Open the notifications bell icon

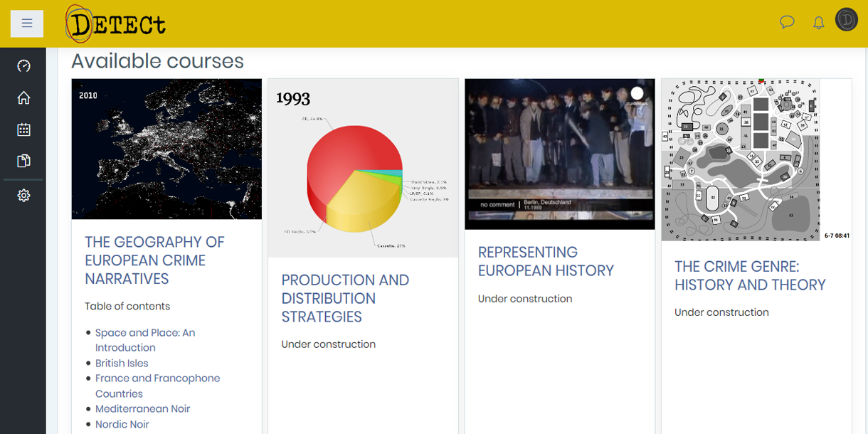pyautogui.click(x=819, y=23)
